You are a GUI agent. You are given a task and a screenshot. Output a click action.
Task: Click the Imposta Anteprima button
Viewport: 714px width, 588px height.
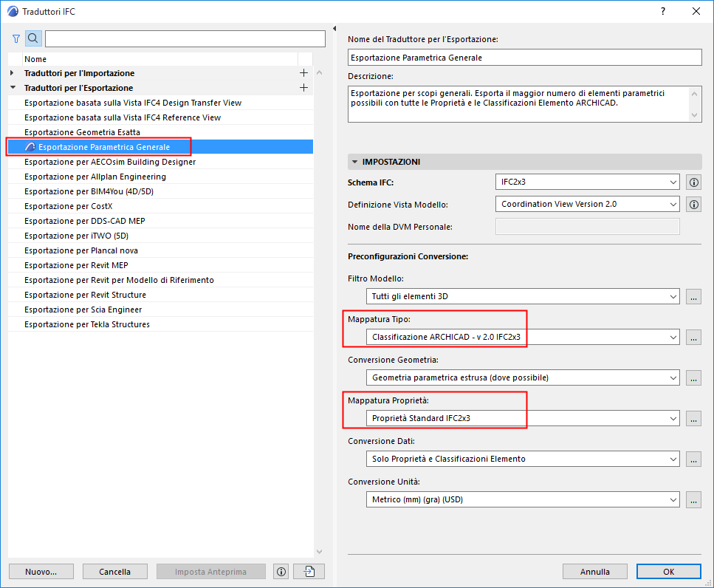(x=211, y=572)
